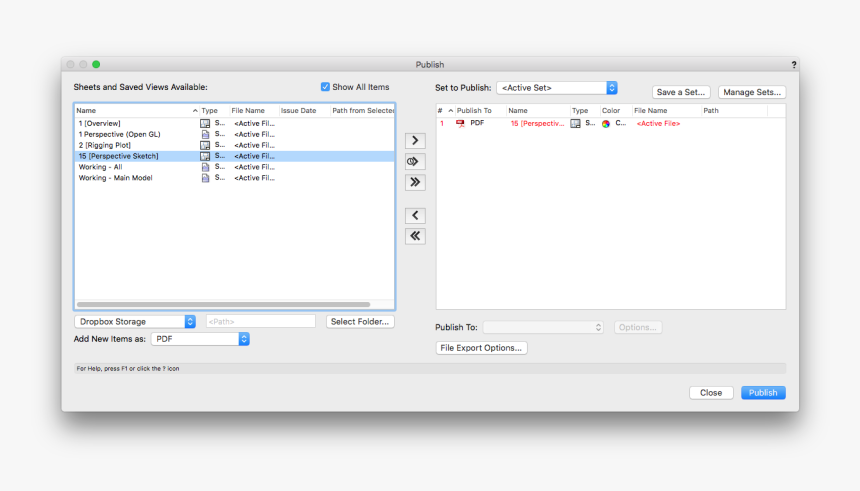The width and height of the screenshot is (860, 491).
Task: Toggle the Show All Items checkbox
Action: coord(325,87)
